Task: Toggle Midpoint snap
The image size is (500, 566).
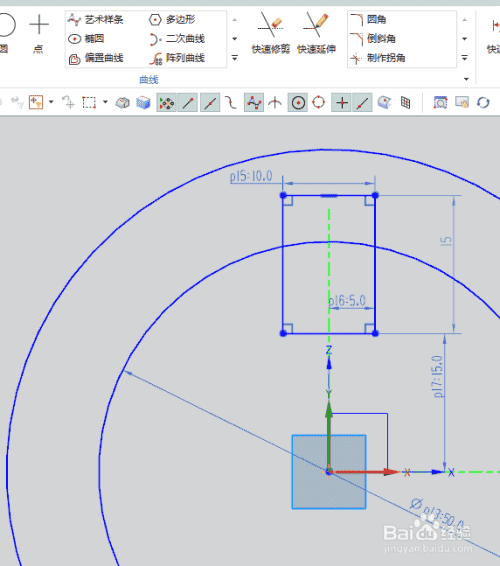Action: coord(210,103)
